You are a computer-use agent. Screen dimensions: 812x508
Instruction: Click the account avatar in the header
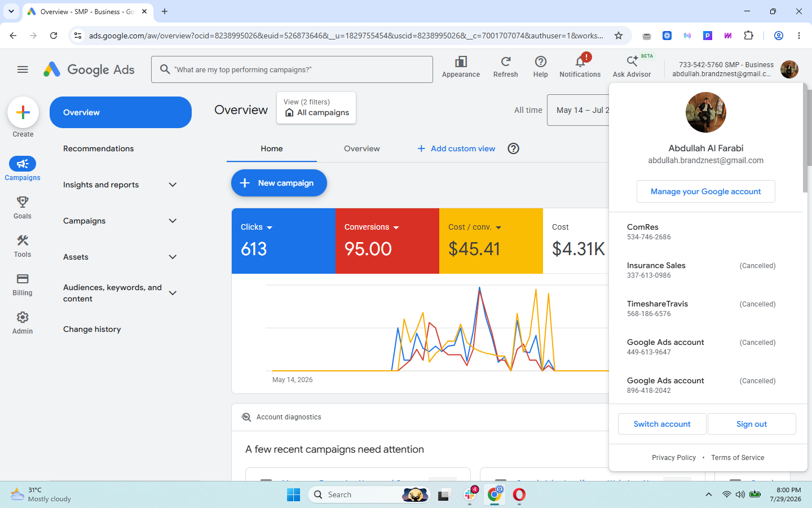(x=789, y=69)
